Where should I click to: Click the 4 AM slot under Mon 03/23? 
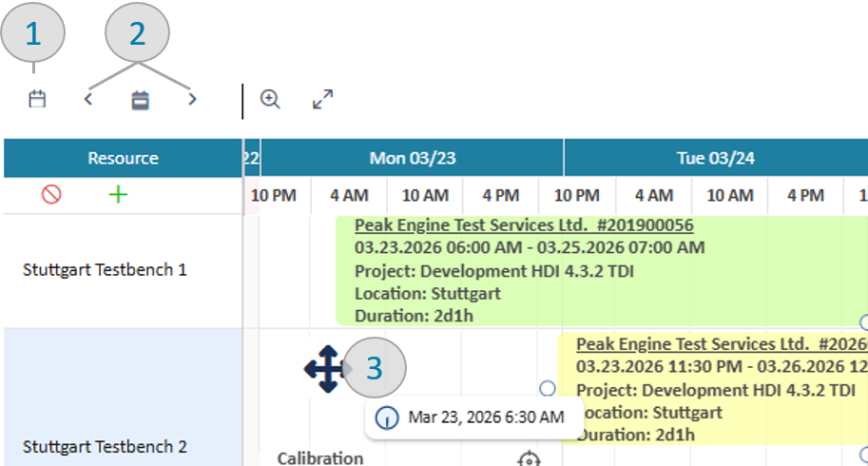tap(349, 195)
